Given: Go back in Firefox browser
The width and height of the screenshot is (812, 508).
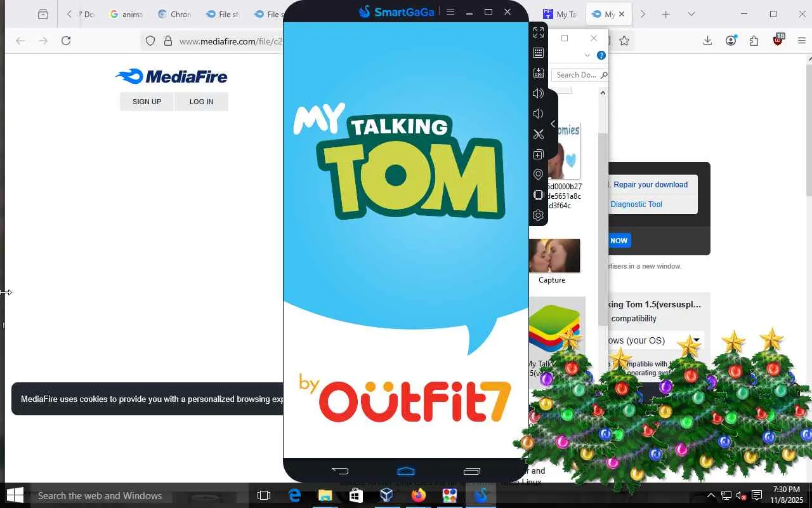Looking at the screenshot, I should tap(20, 41).
